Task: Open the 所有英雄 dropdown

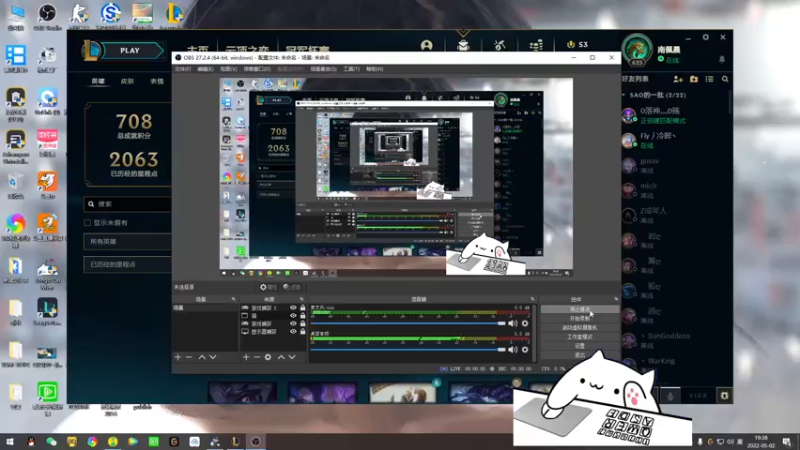Action: pyautogui.click(x=128, y=241)
